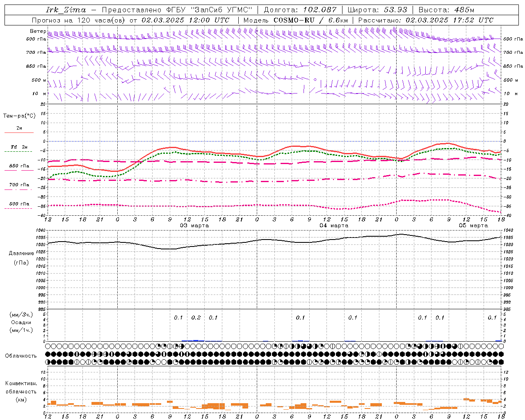Select the Рассчитано: 02.03.2025 17:52 UTC text
The height and width of the screenshot is (420, 525).
[x=426, y=20]
